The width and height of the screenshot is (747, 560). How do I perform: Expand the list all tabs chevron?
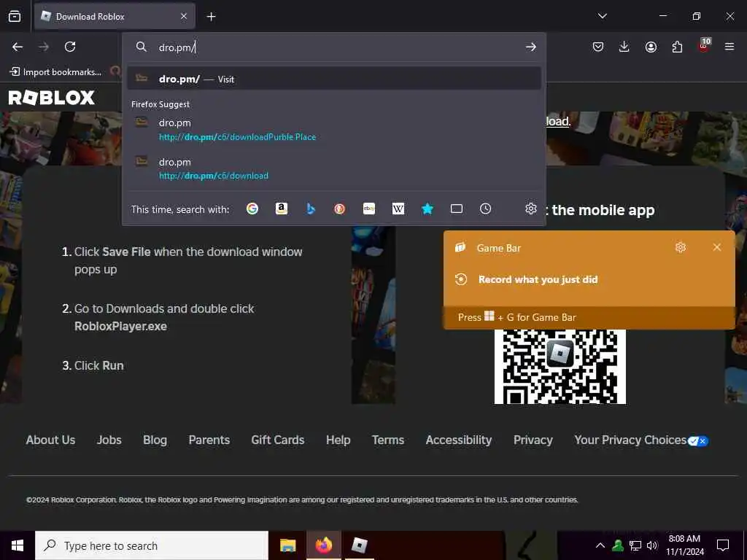click(x=602, y=16)
